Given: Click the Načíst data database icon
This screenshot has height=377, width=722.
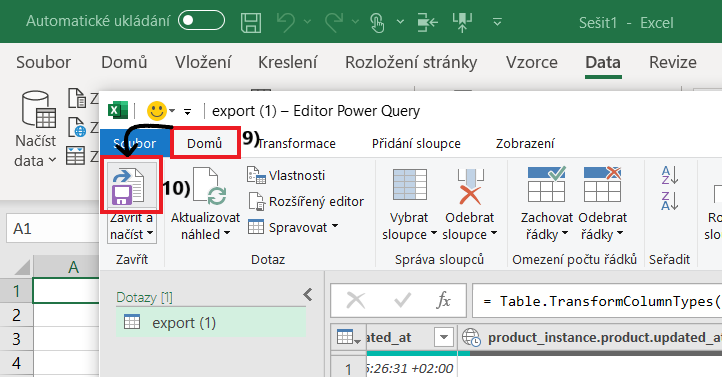Looking at the screenshot, I should tap(39, 109).
